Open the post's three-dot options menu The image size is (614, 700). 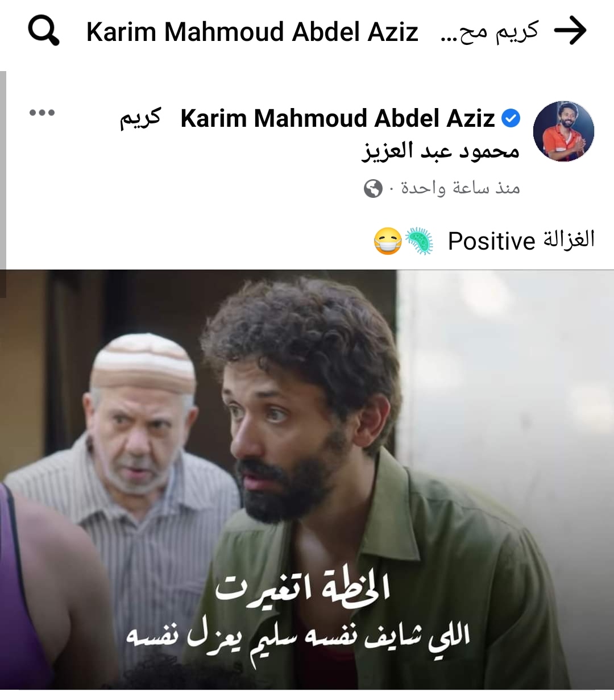click(42, 113)
